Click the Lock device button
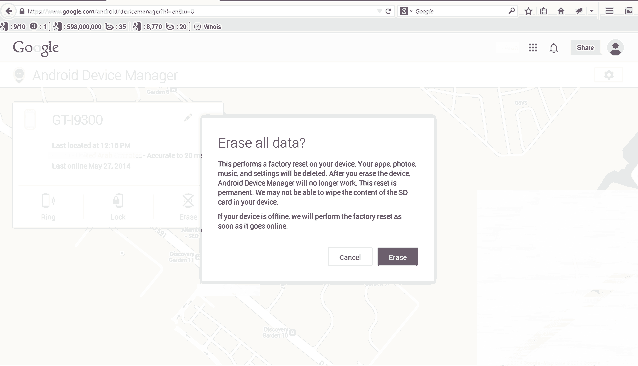This screenshot has width=638, height=366. pyautogui.click(x=118, y=207)
